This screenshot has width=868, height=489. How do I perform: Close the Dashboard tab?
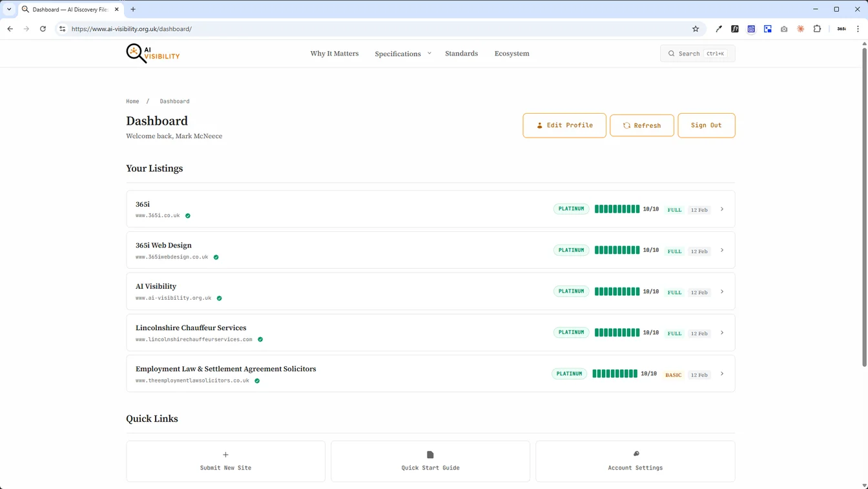click(117, 9)
